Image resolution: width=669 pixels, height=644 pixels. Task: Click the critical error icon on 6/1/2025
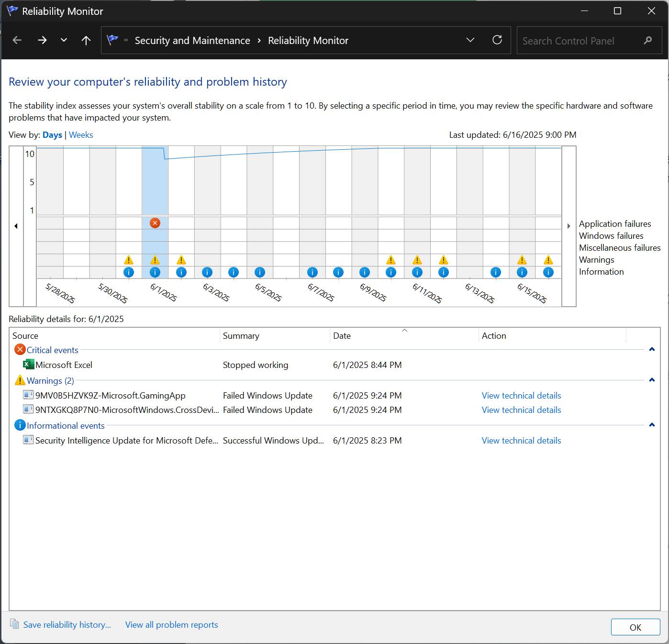(155, 223)
